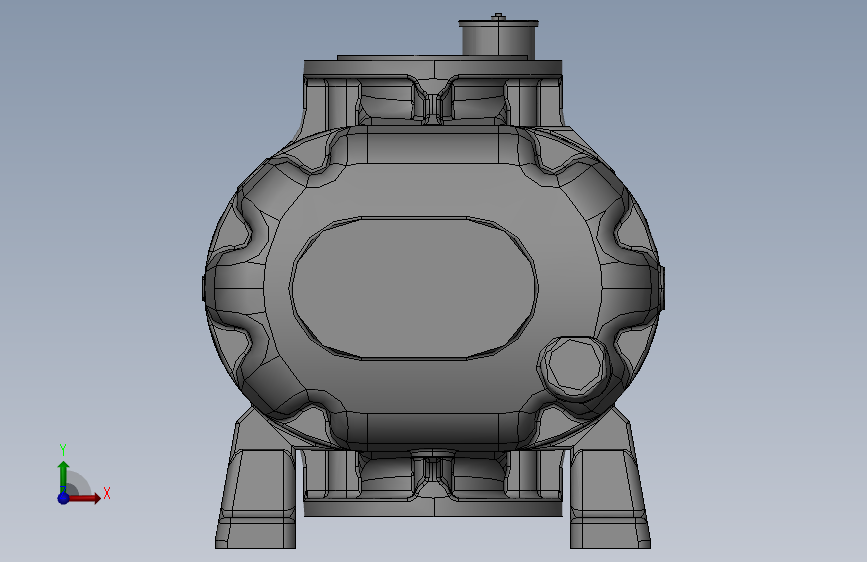
Task: Select the hexagonal plug on the pump body
Action: (574, 367)
